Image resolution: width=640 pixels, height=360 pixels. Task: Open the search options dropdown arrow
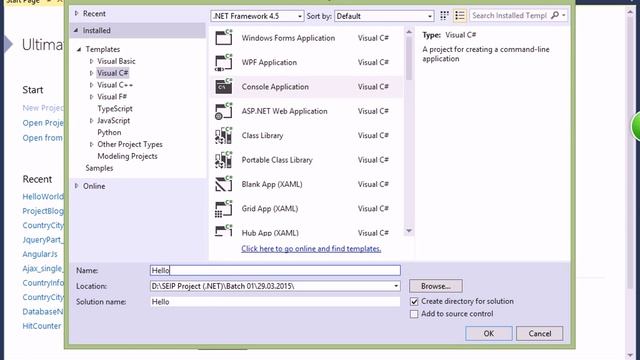click(564, 16)
